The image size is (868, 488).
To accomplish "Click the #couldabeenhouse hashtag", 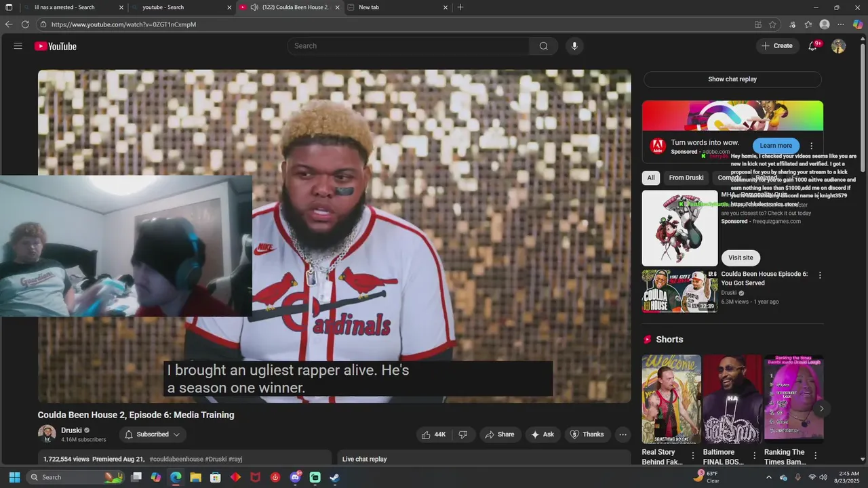I will (176, 460).
